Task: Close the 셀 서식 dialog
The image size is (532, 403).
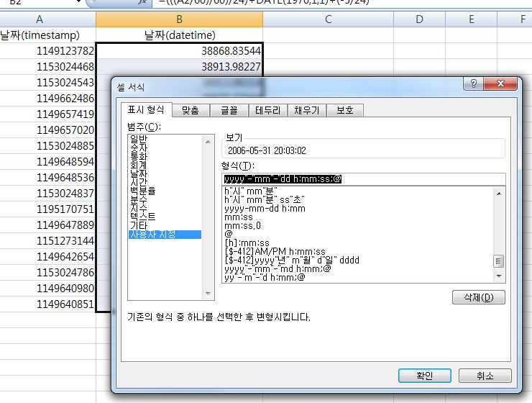Action: pos(500,83)
